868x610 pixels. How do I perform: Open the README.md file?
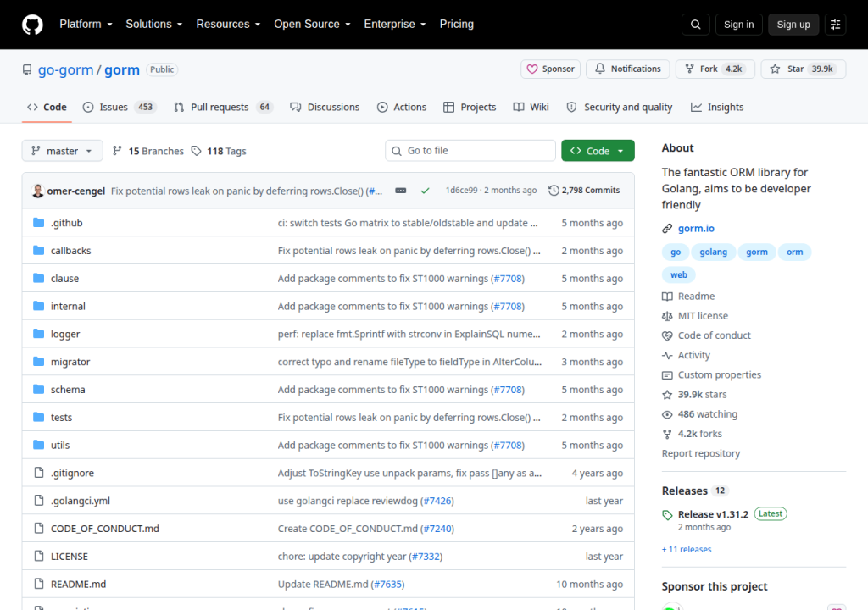tap(78, 584)
